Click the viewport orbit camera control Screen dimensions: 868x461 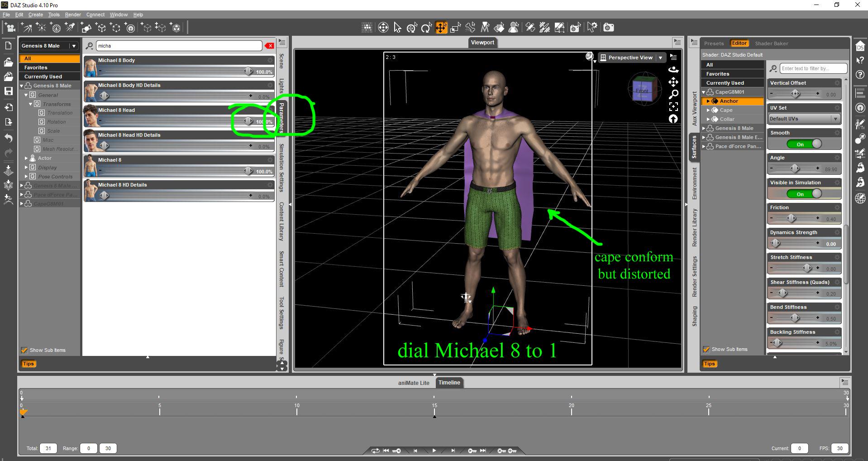[x=673, y=70]
